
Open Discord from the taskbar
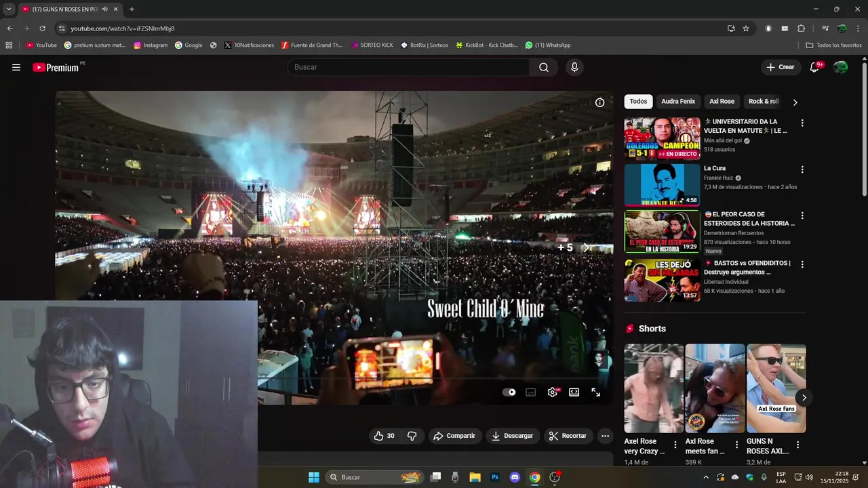[515, 477]
